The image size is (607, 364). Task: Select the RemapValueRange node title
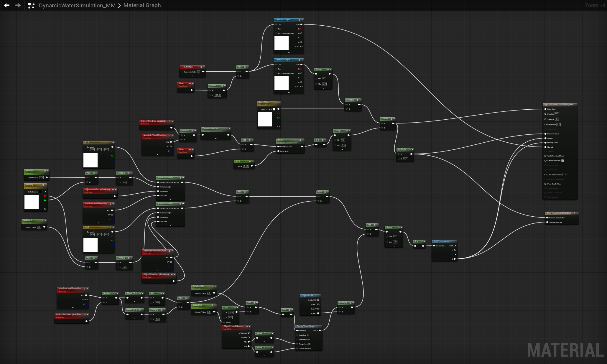coord(305,326)
